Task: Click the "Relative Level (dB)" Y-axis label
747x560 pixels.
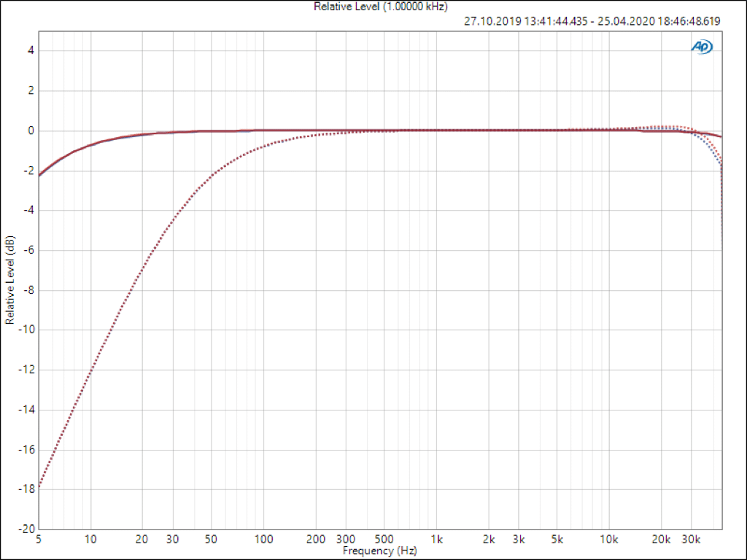Action: [x=10, y=280]
